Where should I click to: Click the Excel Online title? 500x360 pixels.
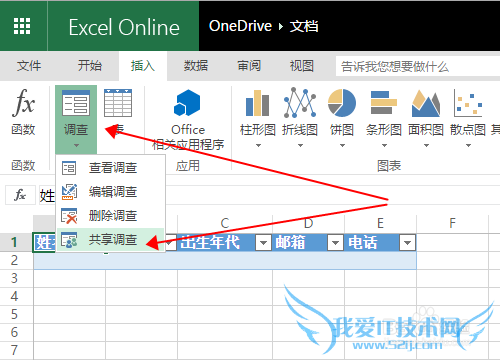pyautogui.click(x=124, y=27)
